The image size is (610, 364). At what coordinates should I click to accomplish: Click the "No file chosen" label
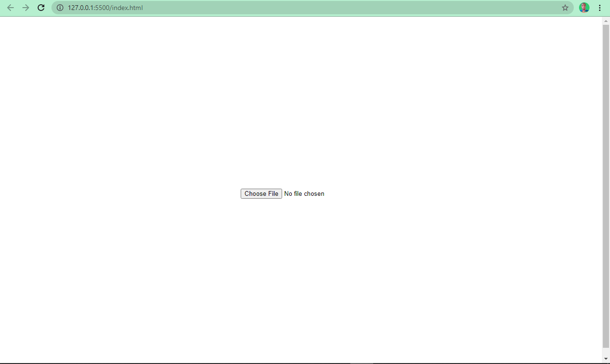pos(304,194)
